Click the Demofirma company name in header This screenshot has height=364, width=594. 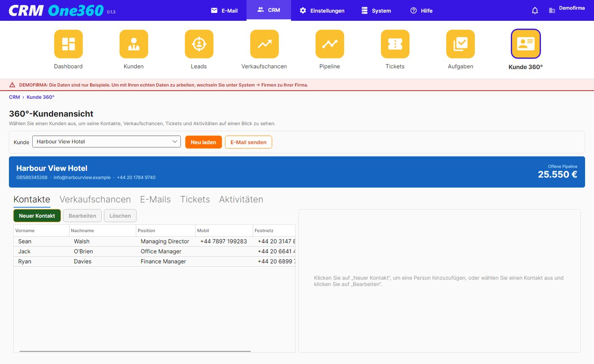[x=572, y=8]
